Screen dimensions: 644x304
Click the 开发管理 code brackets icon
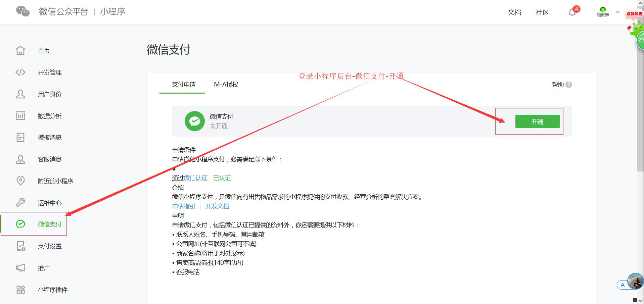click(x=20, y=72)
